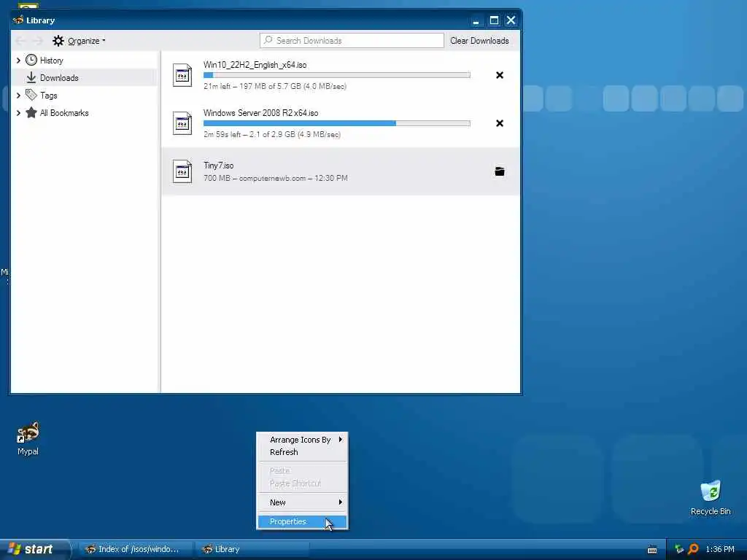Viewport: 747px width, 560px height.
Task: Expand the Tags tree node
Action: click(x=18, y=96)
